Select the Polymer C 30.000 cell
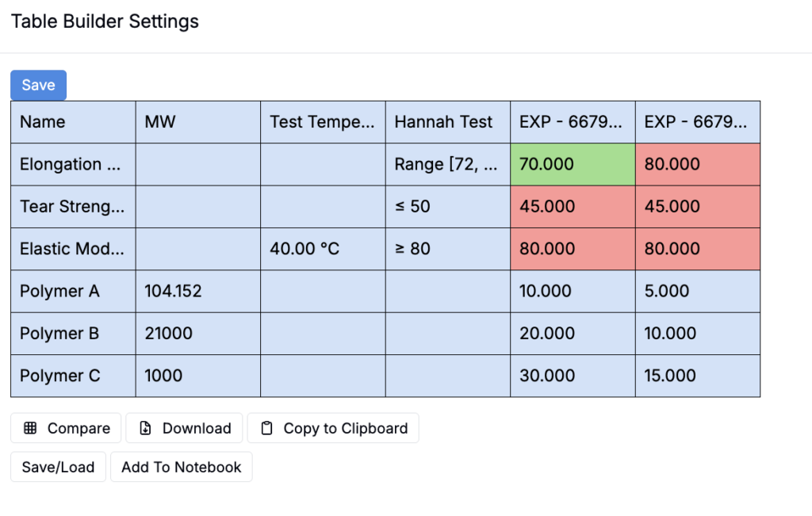 [x=573, y=376]
